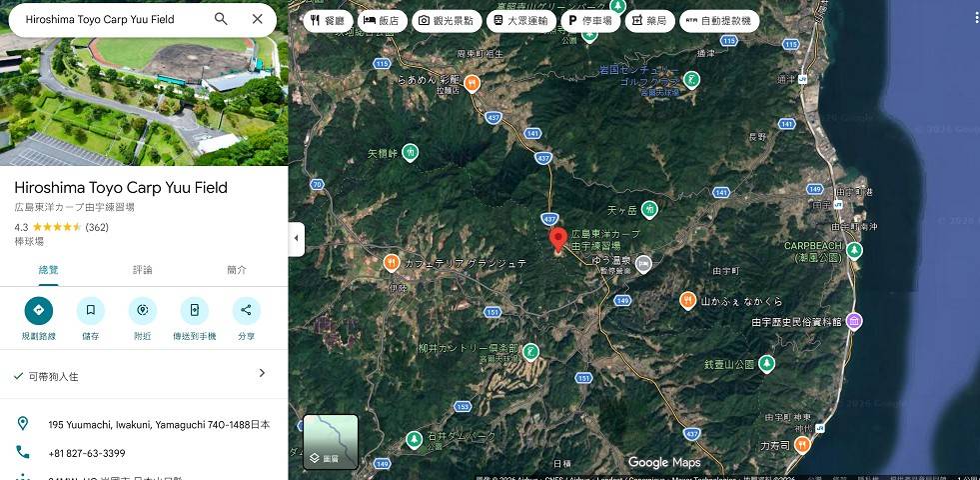Viewport: 980px width, 480px height.
Task: Collapse the side panel with arrow handle
Action: click(296, 240)
